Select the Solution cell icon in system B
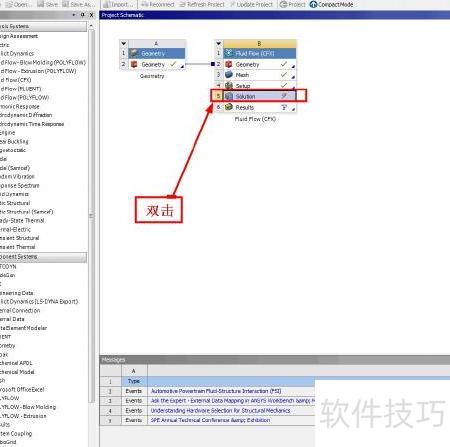Screen dimensions: 450x447 point(229,96)
